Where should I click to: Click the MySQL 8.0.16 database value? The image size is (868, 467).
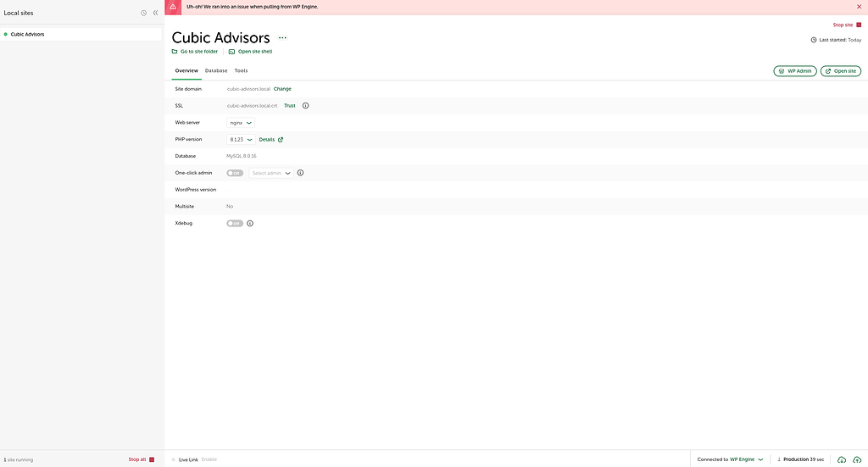(242, 156)
